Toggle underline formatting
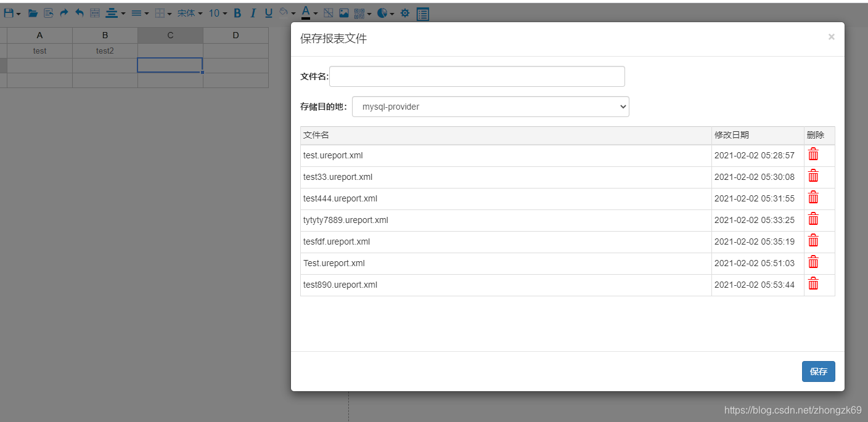 268,13
